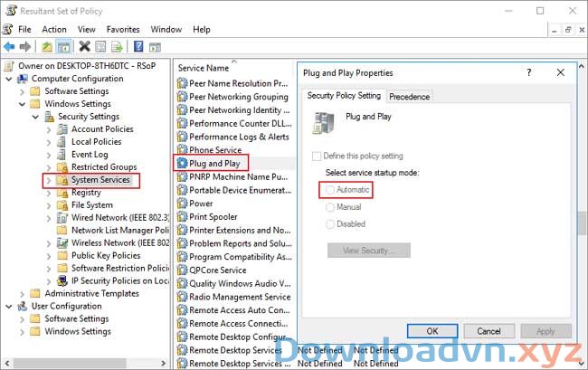Image resolution: width=588 pixels, height=370 pixels.
Task: Expand the Local Policies node
Action: (x=49, y=142)
